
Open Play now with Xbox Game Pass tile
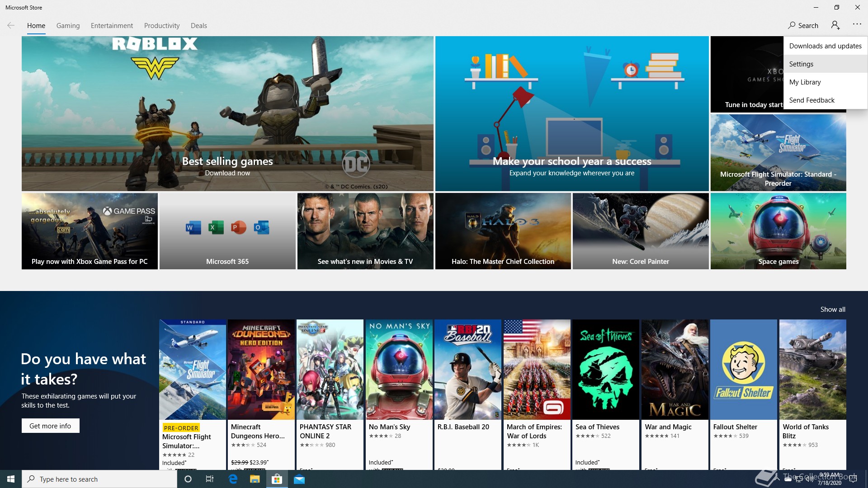pos(90,231)
